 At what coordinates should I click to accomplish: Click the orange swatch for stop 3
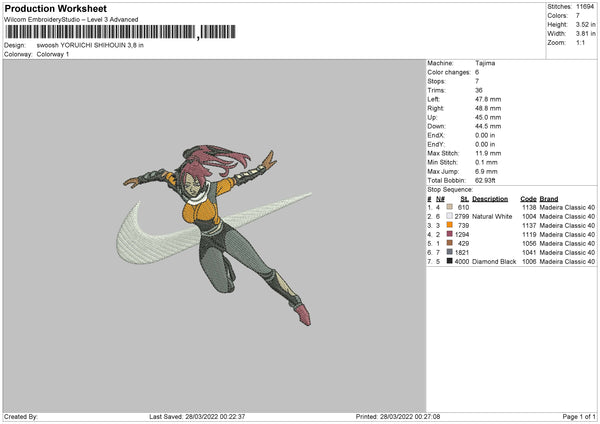(450, 225)
